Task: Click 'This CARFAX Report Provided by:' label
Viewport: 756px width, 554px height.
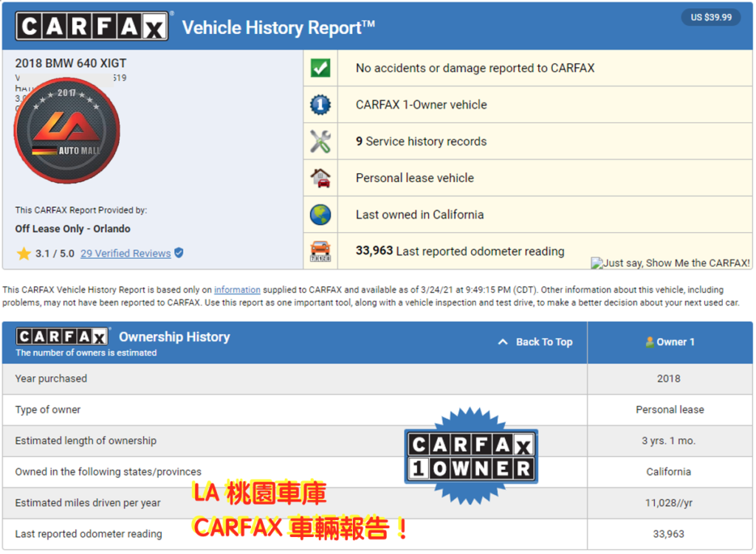Action: tap(81, 210)
